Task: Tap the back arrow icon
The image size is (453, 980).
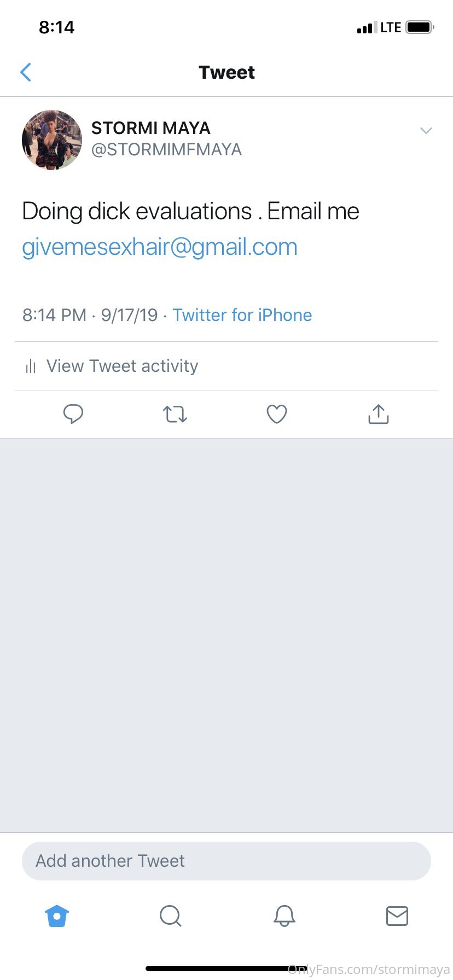Action: 26,72
